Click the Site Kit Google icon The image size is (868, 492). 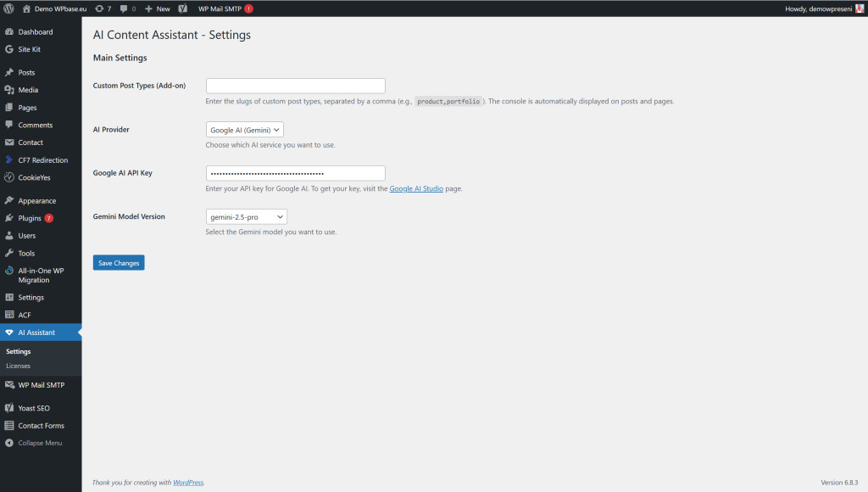[8, 48]
